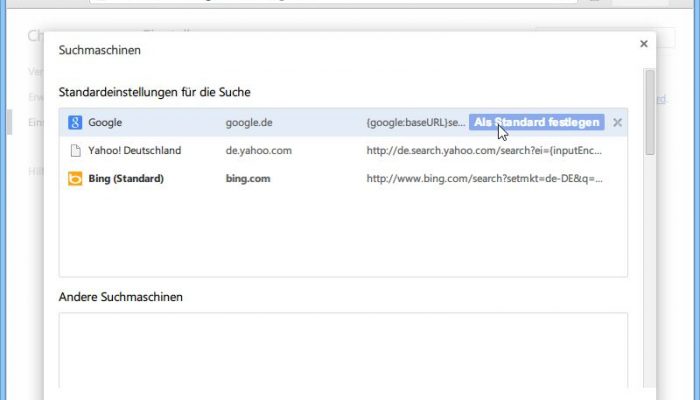The height and width of the screenshot is (400, 700).
Task: Set Google as default via Als Standard festlegen
Action: (537, 122)
